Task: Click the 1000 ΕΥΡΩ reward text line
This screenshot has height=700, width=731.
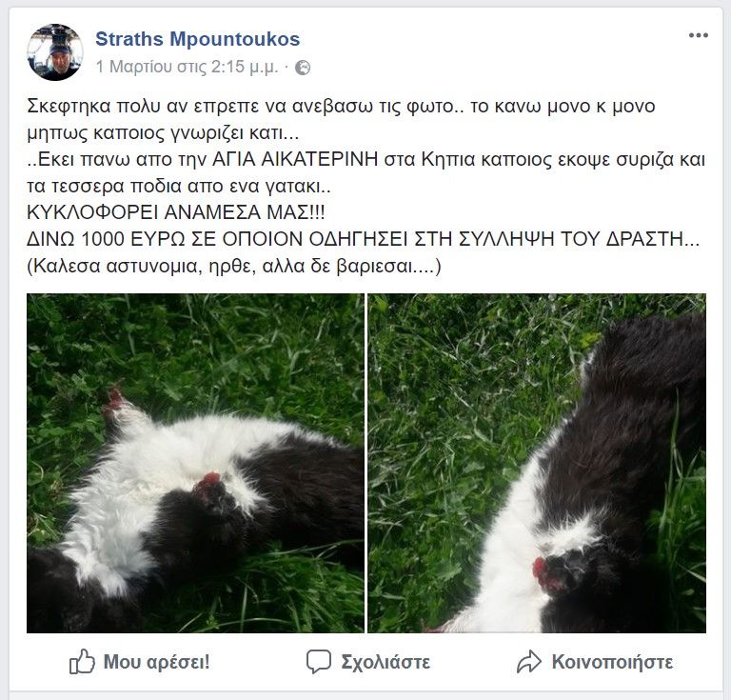Action: (x=364, y=239)
